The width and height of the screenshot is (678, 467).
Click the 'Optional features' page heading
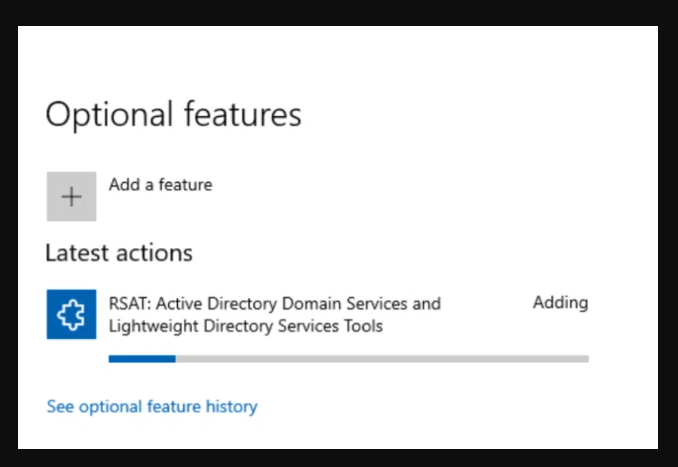click(x=173, y=115)
